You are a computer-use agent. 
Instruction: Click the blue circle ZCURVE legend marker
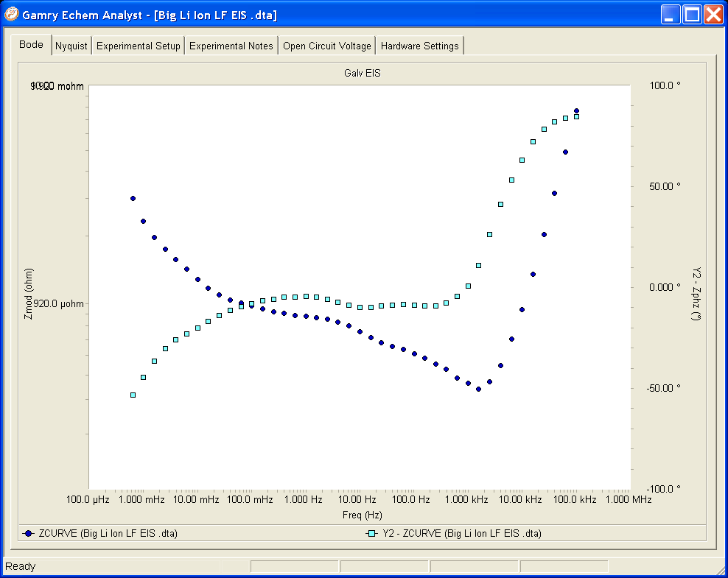(29, 533)
